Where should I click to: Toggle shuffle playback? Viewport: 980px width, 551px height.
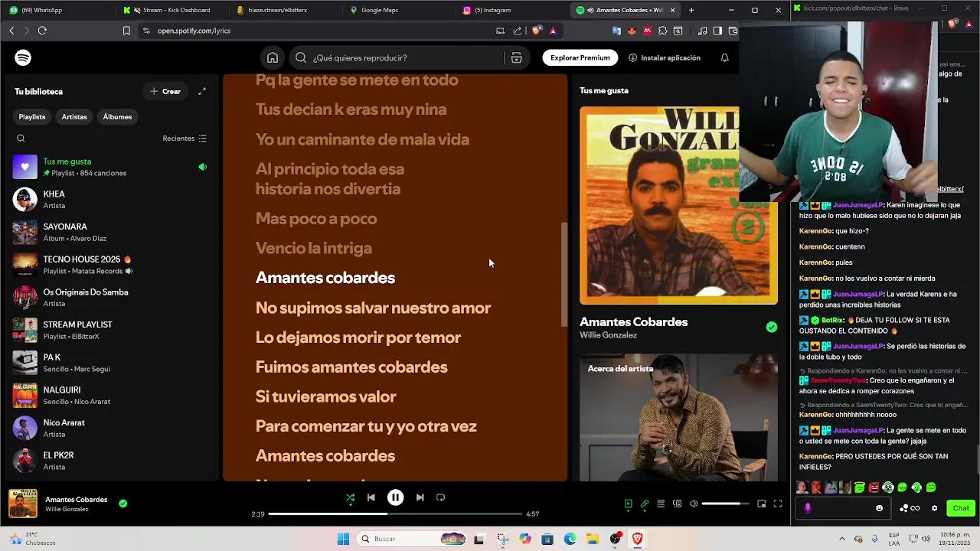350,497
